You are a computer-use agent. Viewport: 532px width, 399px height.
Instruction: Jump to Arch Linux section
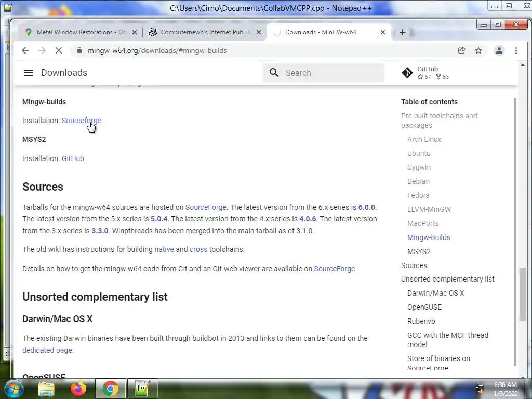[424, 139]
